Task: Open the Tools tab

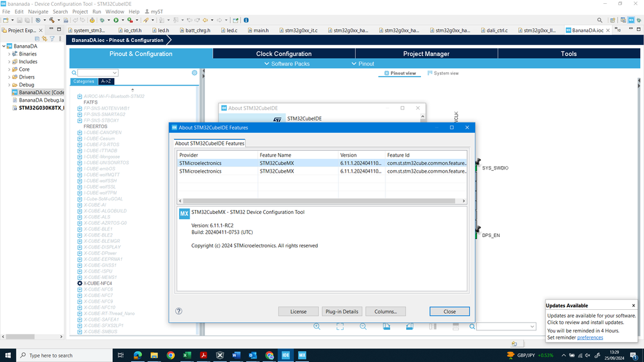Action: coord(569,53)
